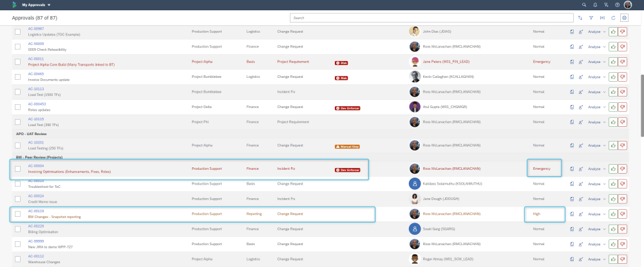
Task: Open the filter funnel icon in the toolbar
Action: (x=591, y=18)
